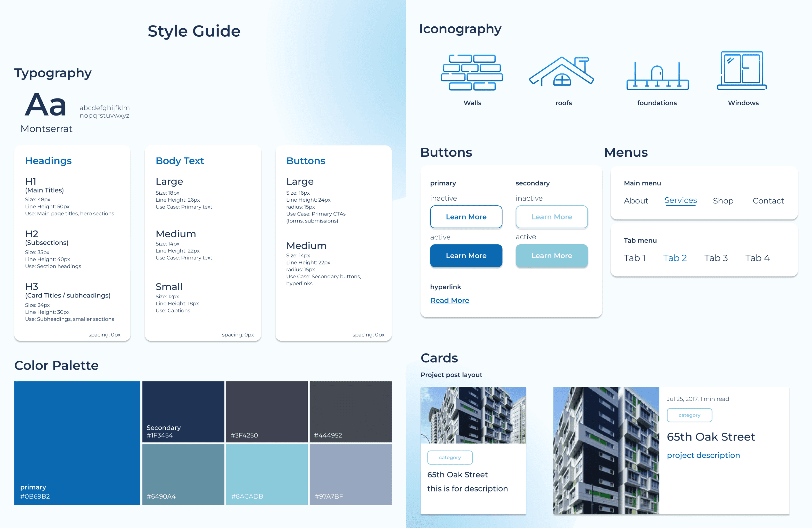
Task: Click the horizontal card building thumbnail
Action: click(606, 450)
